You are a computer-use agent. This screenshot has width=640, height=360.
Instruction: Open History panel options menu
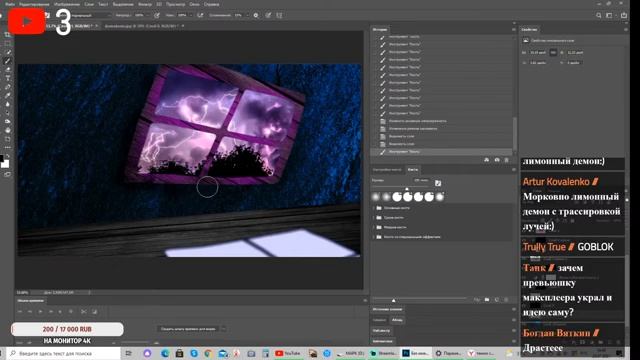[513, 29]
